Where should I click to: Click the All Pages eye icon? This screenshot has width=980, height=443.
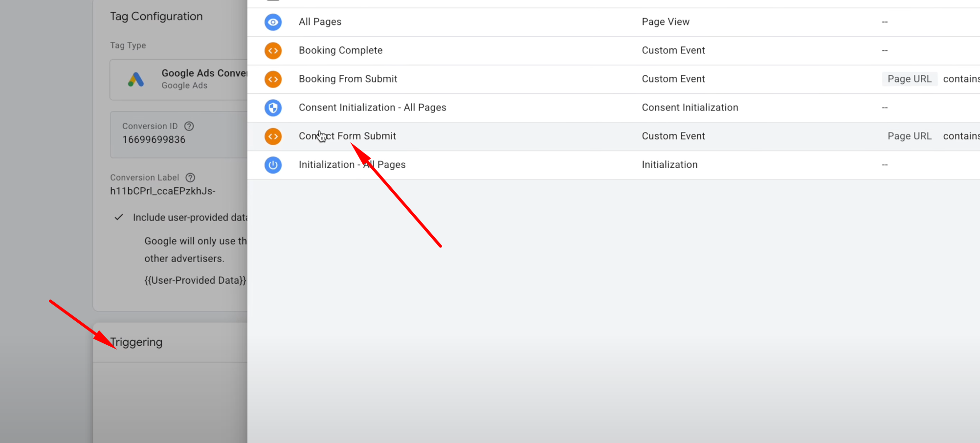273,22
